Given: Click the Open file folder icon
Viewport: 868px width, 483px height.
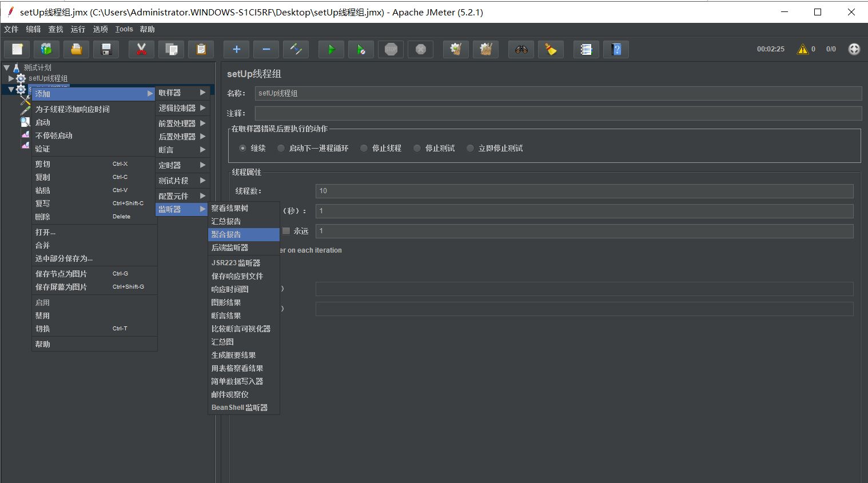Looking at the screenshot, I should pos(76,49).
